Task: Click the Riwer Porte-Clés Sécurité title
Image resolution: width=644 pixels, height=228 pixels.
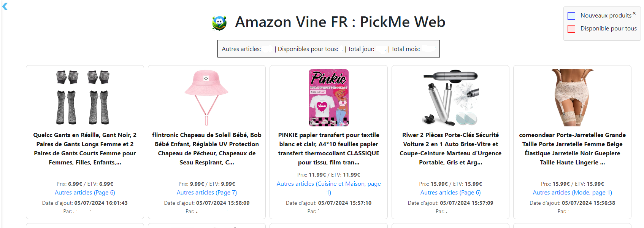Action: [450, 148]
